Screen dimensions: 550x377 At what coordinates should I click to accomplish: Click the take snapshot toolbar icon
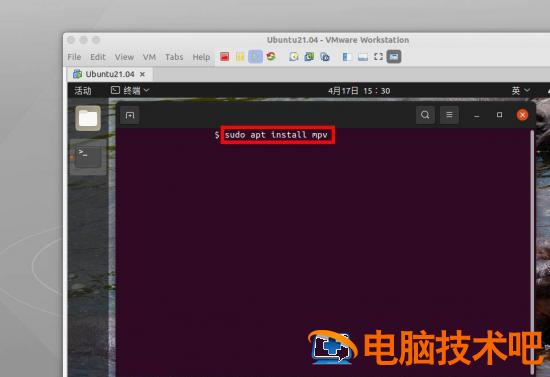pyautogui.click(x=294, y=56)
